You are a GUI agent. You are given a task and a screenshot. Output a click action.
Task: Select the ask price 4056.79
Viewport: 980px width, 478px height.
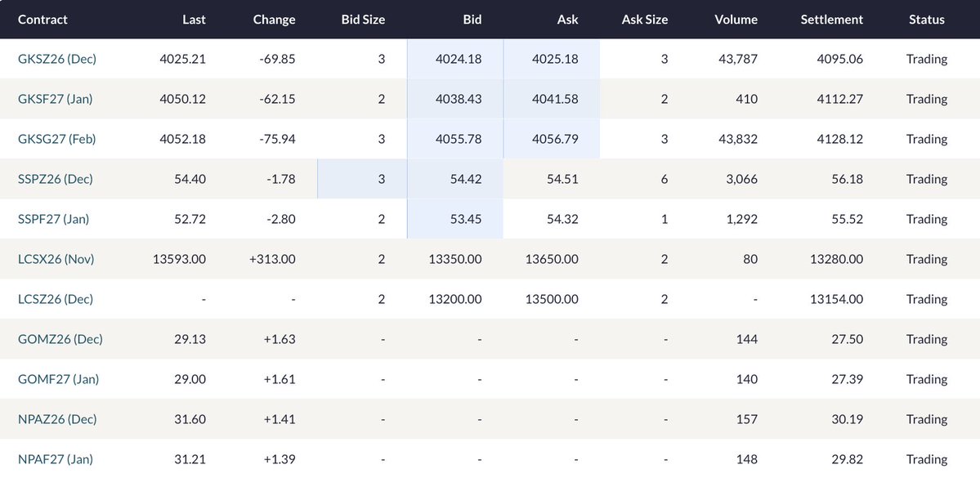point(555,139)
